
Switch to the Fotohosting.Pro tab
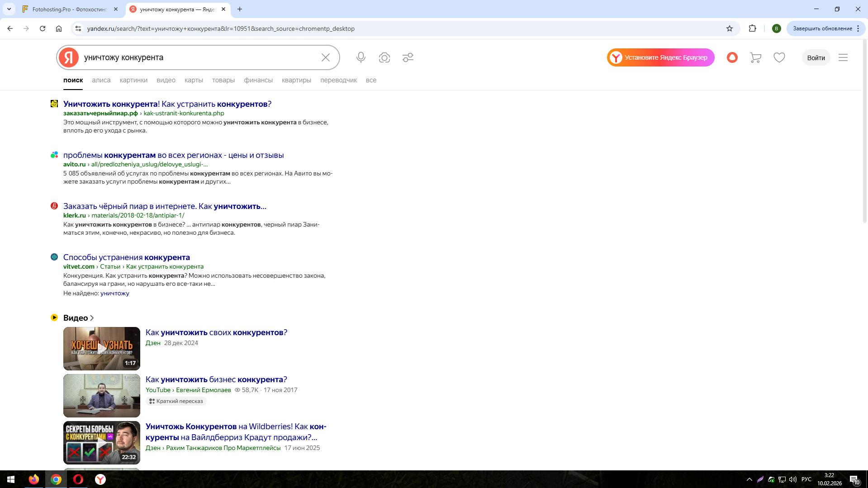coord(70,9)
